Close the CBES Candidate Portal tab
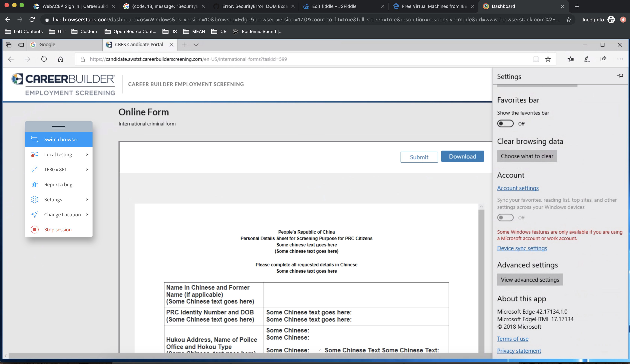Image resolution: width=630 pixels, height=364 pixels. tap(172, 45)
